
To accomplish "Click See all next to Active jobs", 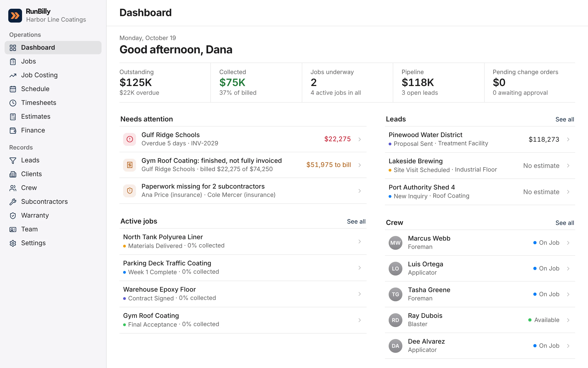I will point(356,221).
